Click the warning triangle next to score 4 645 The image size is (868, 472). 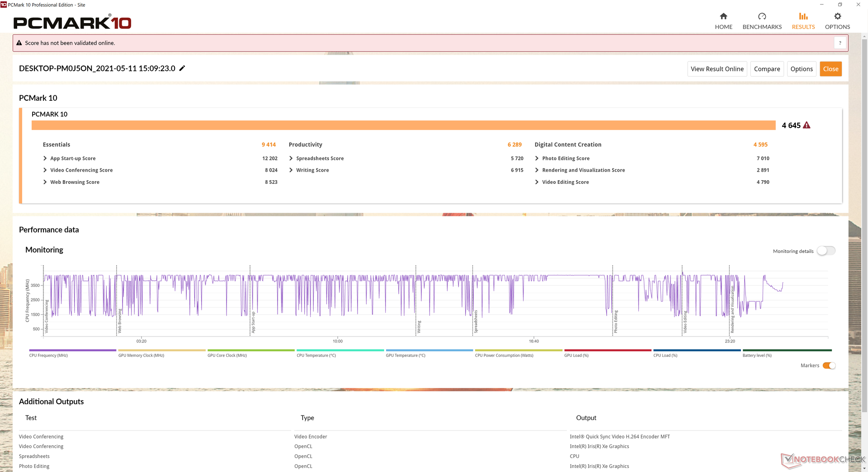click(807, 125)
